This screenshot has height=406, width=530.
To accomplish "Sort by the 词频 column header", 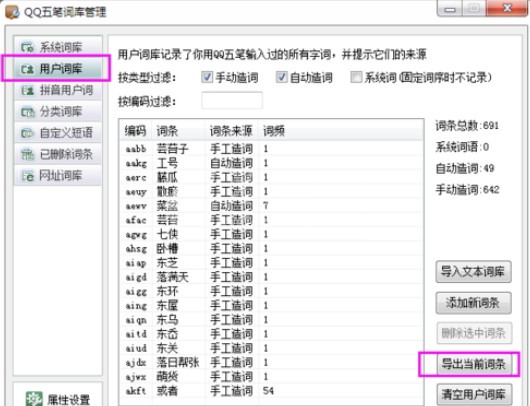I will tap(274, 130).
